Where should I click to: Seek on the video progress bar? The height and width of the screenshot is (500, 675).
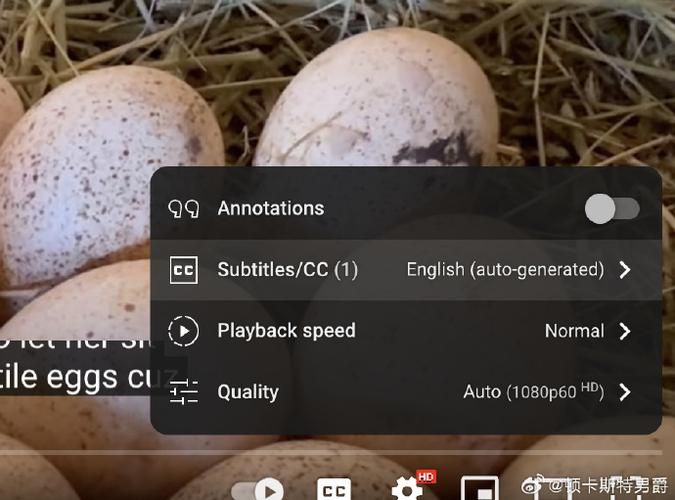coord(331,453)
